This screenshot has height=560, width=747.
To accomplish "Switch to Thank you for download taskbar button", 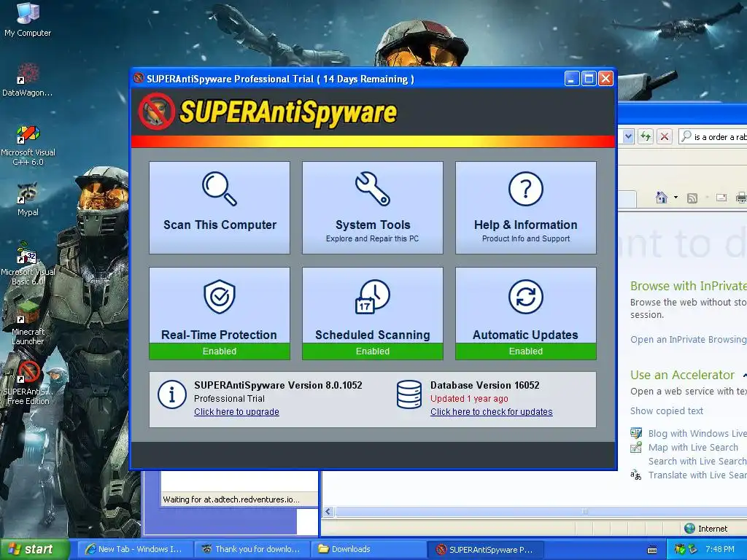I will [252, 549].
